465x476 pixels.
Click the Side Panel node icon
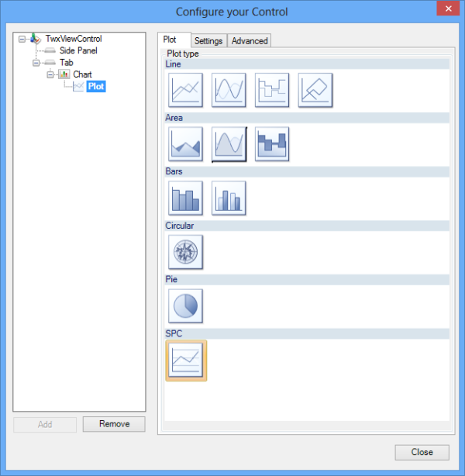click(50, 50)
